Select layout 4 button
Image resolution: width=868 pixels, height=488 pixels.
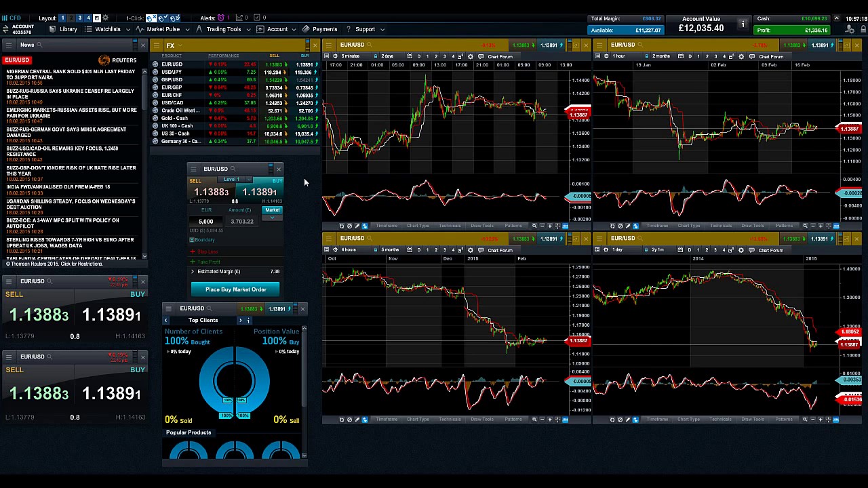(87, 18)
